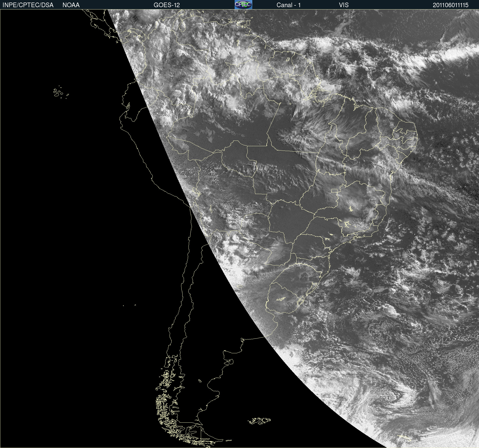The image size is (479, 448).
Task: Click the GOES-12 satellite label
Action: click(167, 5)
